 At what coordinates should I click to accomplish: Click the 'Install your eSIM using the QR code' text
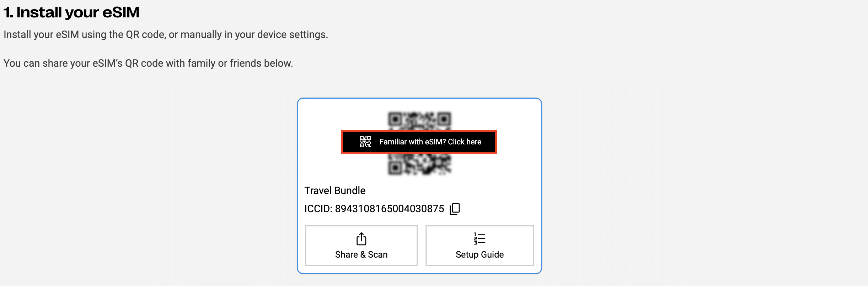point(166,34)
